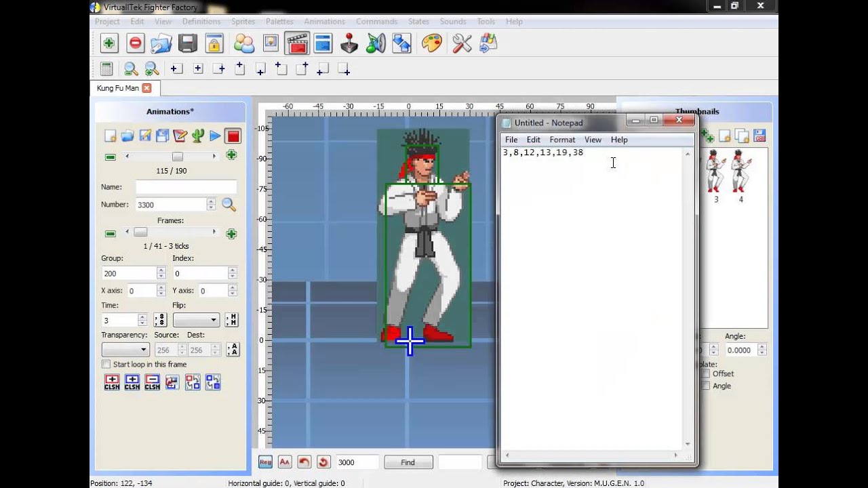Image resolution: width=868 pixels, height=488 pixels.
Task: Click the Reg button below canvas
Action: pyautogui.click(x=265, y=462)
